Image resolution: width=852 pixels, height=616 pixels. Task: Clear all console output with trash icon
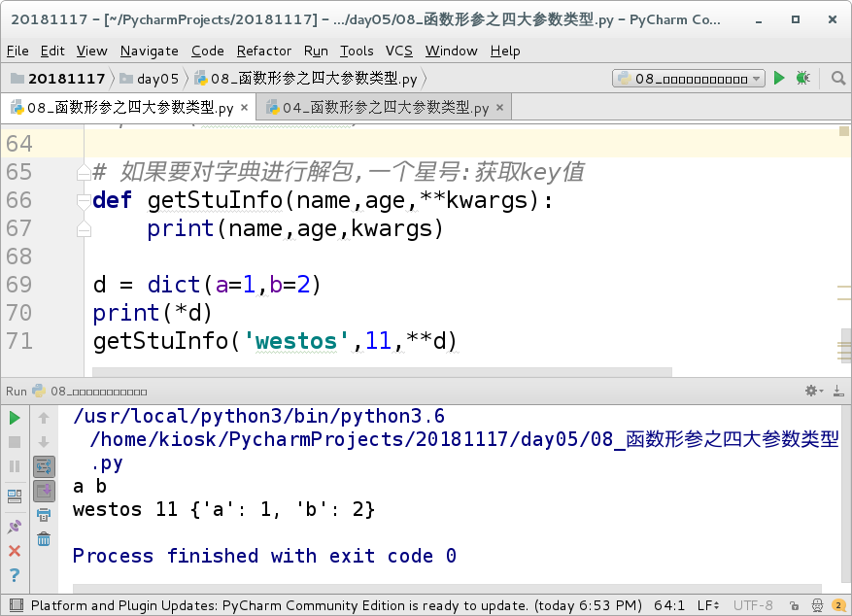click(x=44, y=539)
